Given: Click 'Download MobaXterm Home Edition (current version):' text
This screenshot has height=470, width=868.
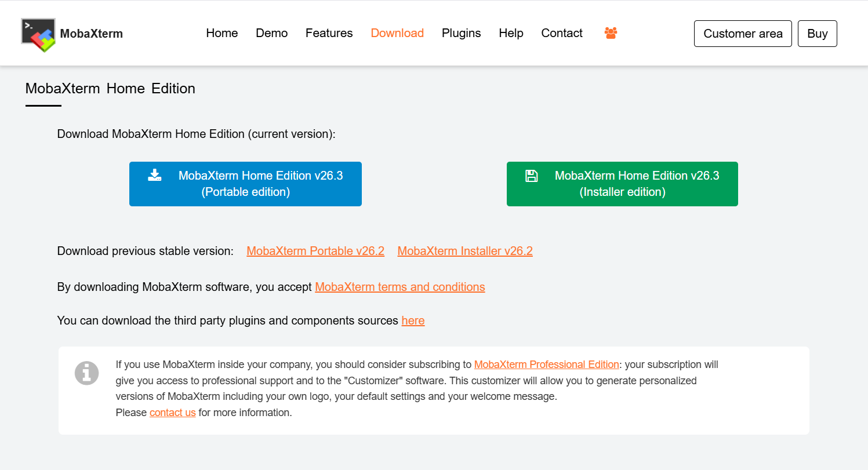Looking at the screenshot, I should [x=197, y=134].
